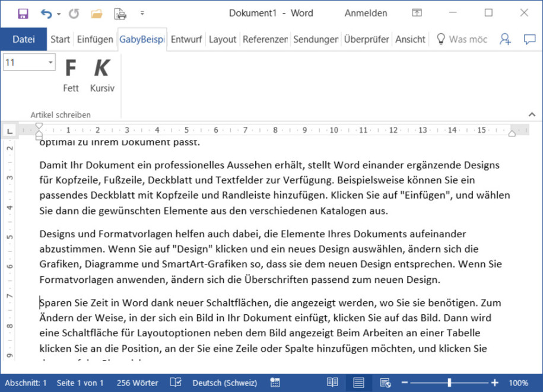Screen dimensions: 543x392
Task: Open print preview and print icon
Action: point(120,14)
